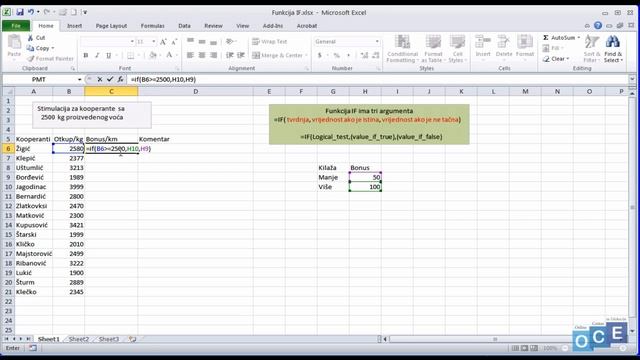Open Excel Help question mark icon
The image size is (640, 360).
click(x=598, y=25)
